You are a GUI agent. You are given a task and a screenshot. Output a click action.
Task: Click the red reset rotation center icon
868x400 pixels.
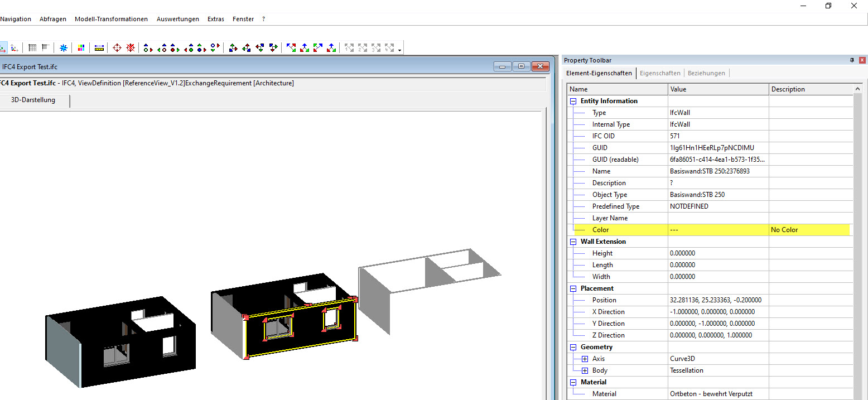click(x=130, y=47)
